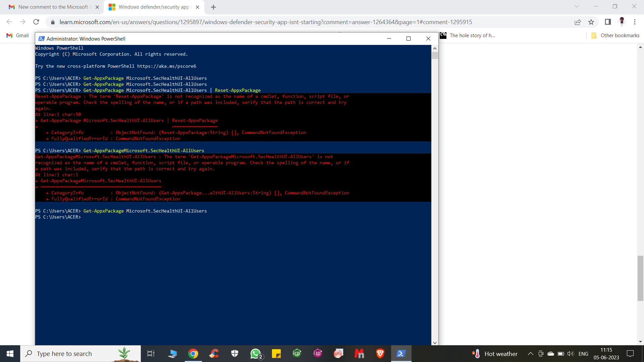Click PowerShell scrollbar down arrow
Screen dimensions: 644x362
[435, 343]
